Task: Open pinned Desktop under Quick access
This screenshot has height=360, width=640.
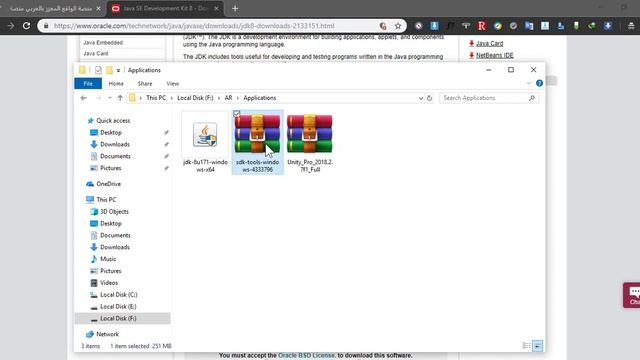Action: point(111,133)
